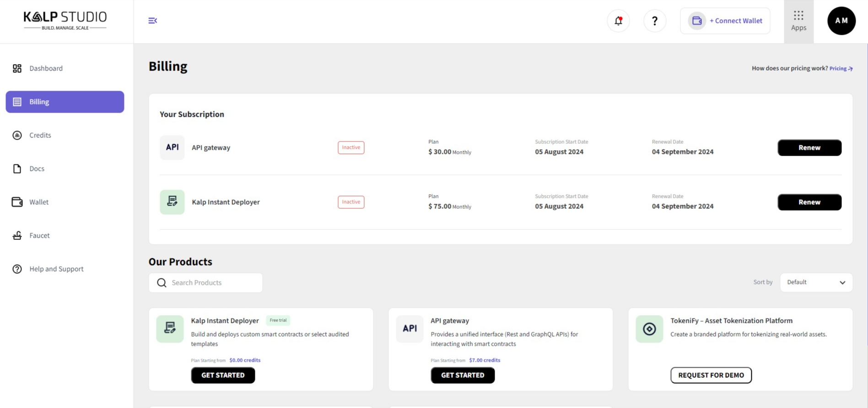This screenshot has height=408, width=868.
Task: Click the Search Products field
Action: point(206,283)
